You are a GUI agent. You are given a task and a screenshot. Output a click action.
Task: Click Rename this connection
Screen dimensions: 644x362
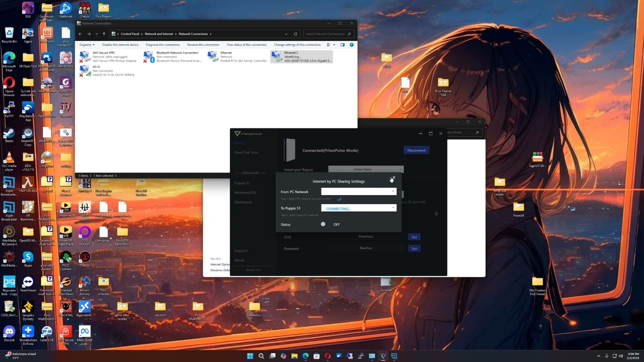pos(203,45)
